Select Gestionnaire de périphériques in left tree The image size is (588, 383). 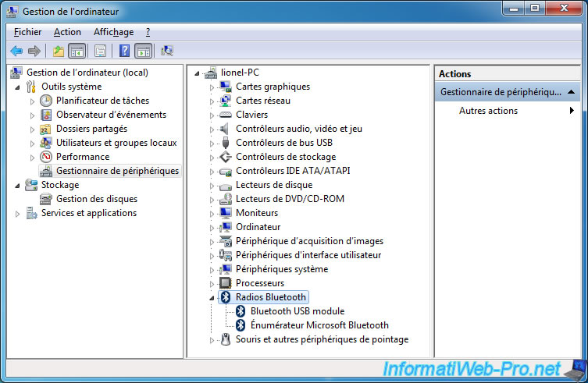(117, 171)
